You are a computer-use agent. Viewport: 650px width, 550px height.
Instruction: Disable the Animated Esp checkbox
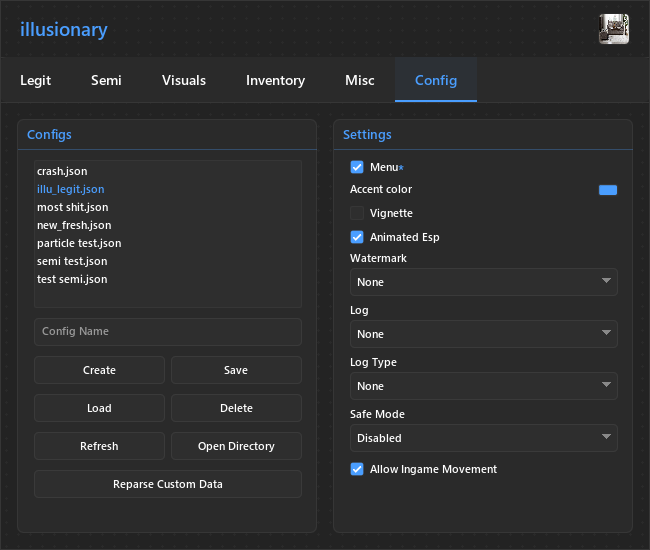point(357,237)
